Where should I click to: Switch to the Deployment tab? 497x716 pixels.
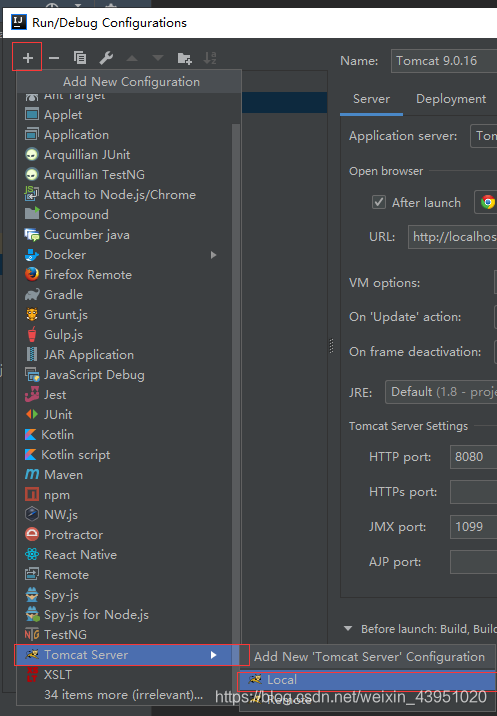[451, 99]
